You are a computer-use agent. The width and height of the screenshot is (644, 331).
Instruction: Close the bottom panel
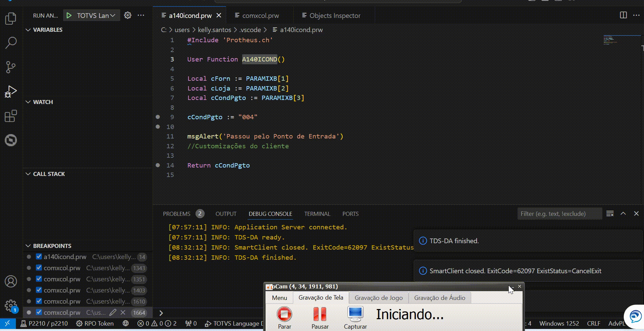click(636, 213)
